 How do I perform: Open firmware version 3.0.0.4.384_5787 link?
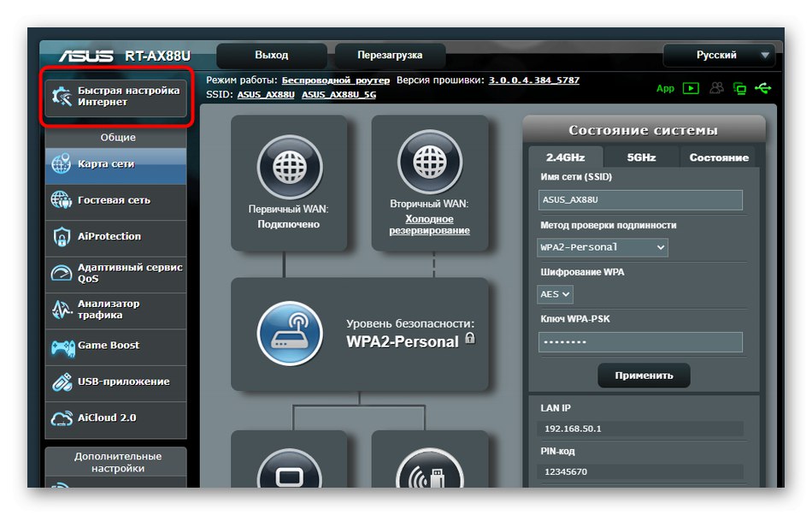[x=534, y=80]
